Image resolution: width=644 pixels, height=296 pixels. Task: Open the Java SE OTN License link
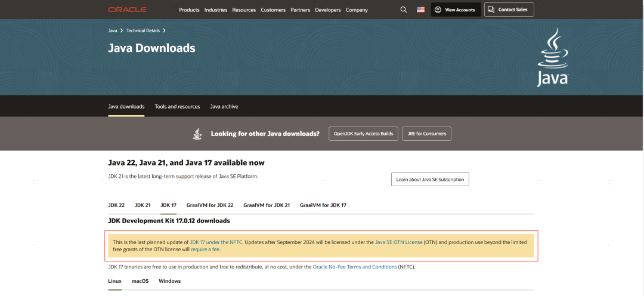(x=399, y=242)
